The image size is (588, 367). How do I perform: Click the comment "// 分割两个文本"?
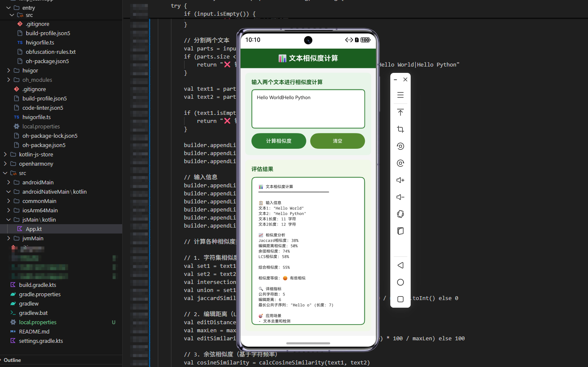pos(207,41)
